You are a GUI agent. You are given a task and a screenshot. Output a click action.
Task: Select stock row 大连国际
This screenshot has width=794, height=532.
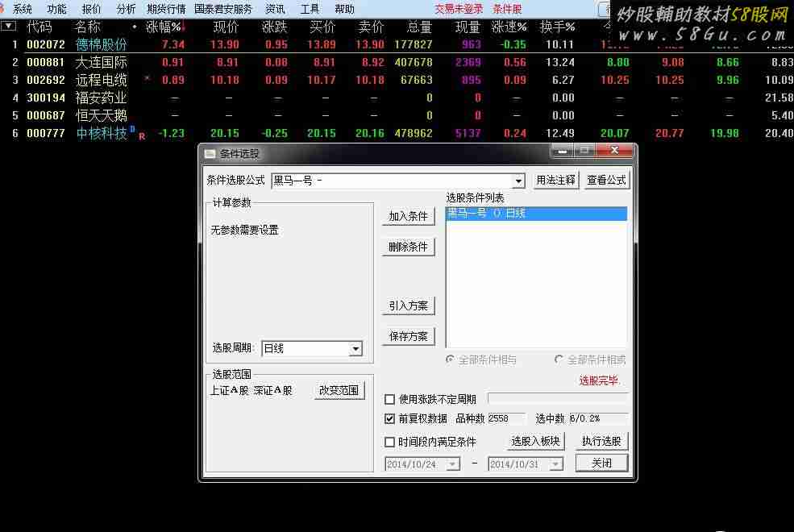[397, 62]
